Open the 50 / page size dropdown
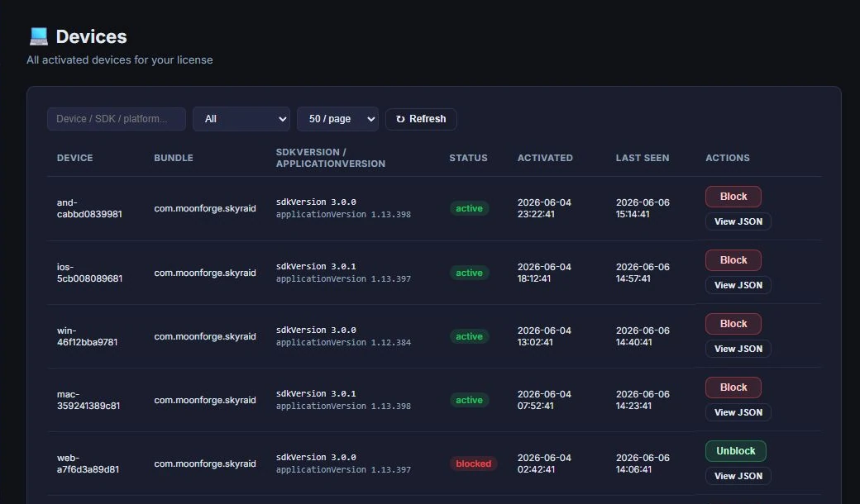 tap(338, 119)
